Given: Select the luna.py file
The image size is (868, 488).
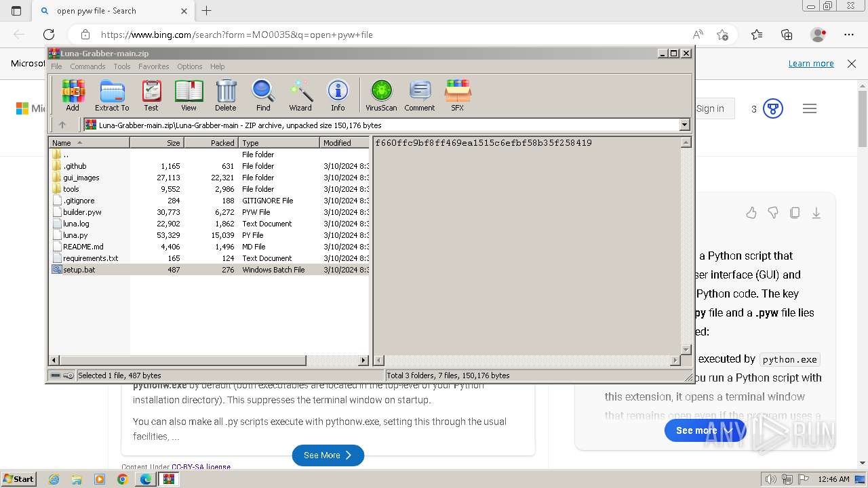Looking at the screenshot, I should pos(210,235).
